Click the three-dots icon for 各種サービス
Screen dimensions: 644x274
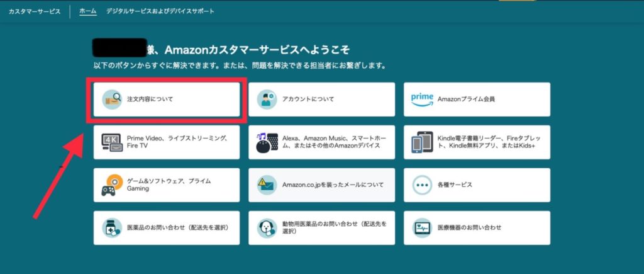[422, 185]
